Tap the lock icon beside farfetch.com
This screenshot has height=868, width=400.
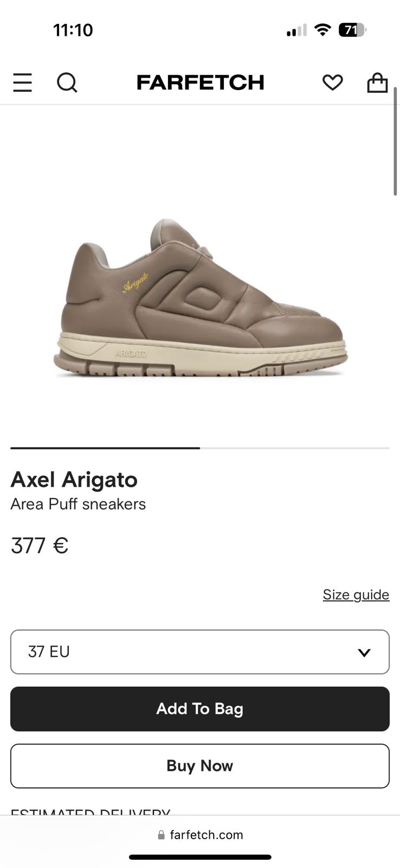(161, 835)
